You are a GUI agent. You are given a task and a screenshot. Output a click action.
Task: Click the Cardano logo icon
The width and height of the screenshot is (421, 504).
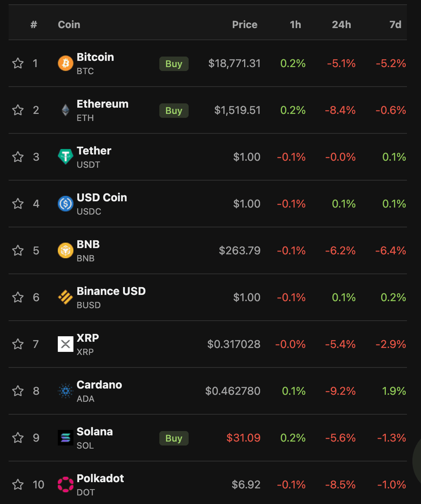click(x=66, y=391)
